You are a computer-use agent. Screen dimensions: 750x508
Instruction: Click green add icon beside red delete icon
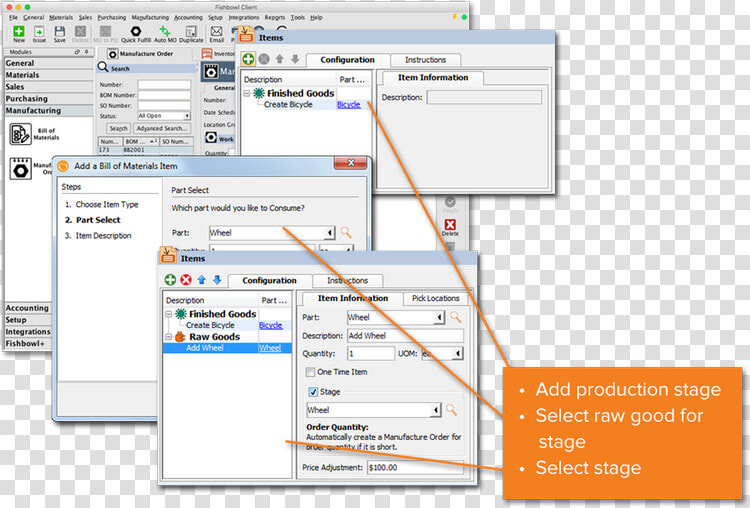tap(170, 280)
